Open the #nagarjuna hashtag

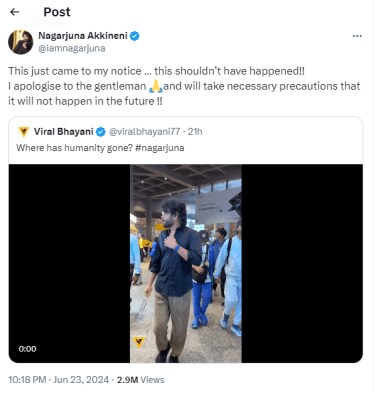click(x=160, y=148)
